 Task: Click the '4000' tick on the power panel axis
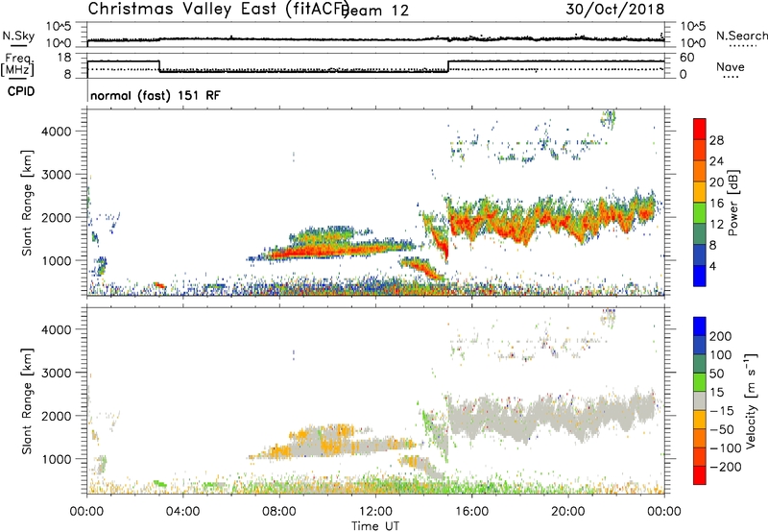[57, 132]
